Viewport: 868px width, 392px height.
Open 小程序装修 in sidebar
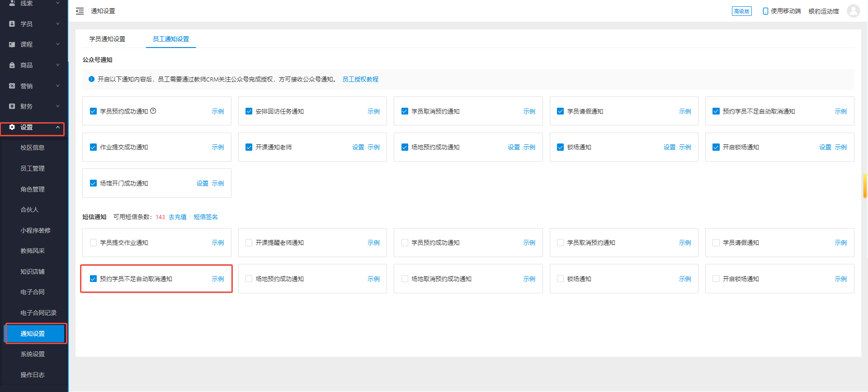click(35, 230)
